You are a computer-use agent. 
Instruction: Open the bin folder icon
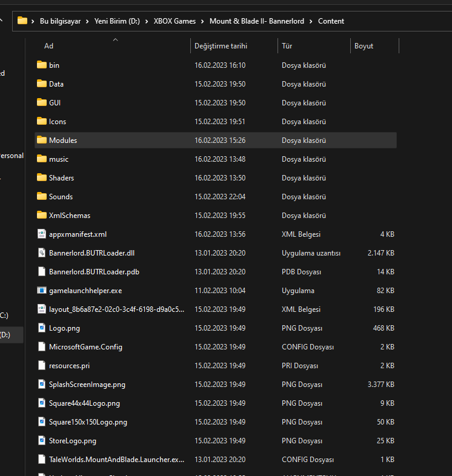tap(42, 65)
